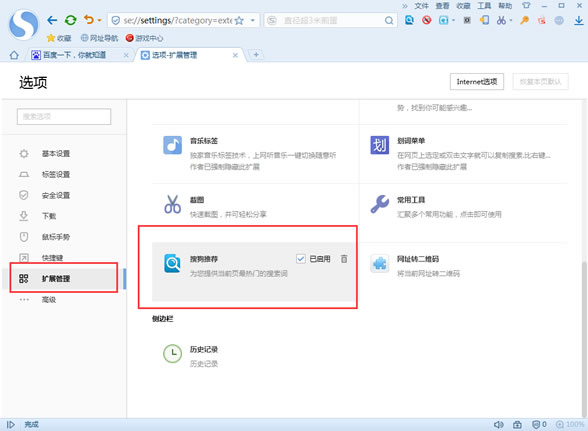
Task: Expand hidden menu items with the double chevron
Action: 405,6
